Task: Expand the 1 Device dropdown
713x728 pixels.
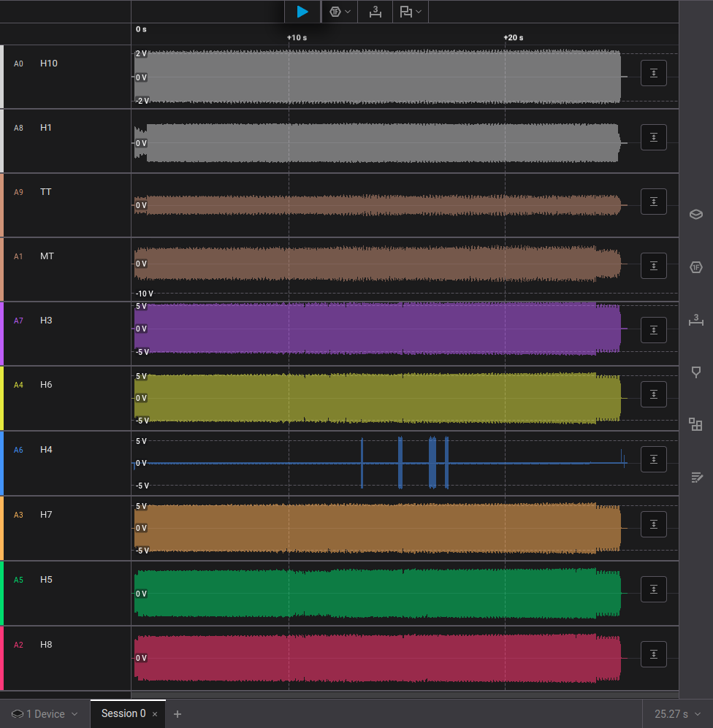Action: [x=45, y=714]
